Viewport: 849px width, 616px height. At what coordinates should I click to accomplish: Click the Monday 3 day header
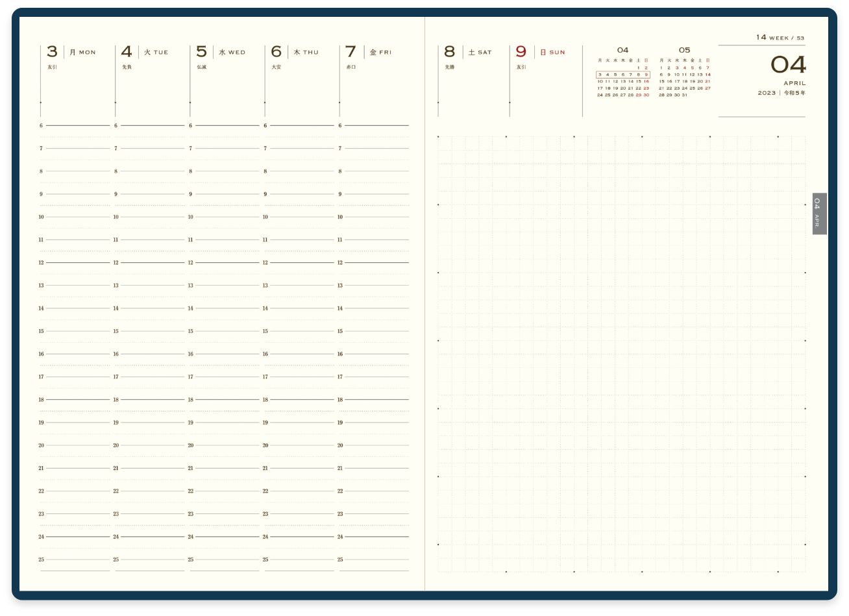71,52
